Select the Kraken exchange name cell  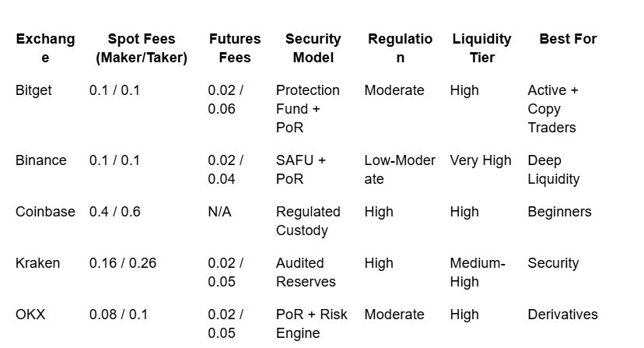(x=37, y=263)
